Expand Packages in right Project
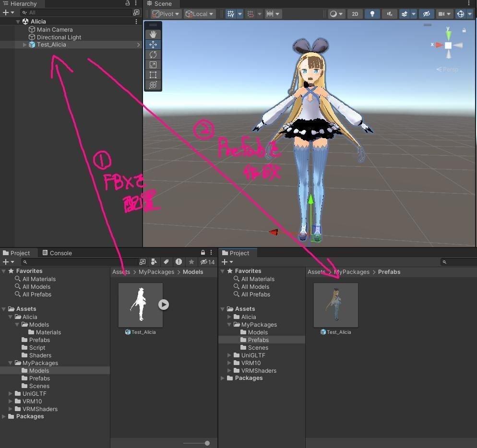Image resolution: width=477 pixels, height=448 pixels. (223, 378)
